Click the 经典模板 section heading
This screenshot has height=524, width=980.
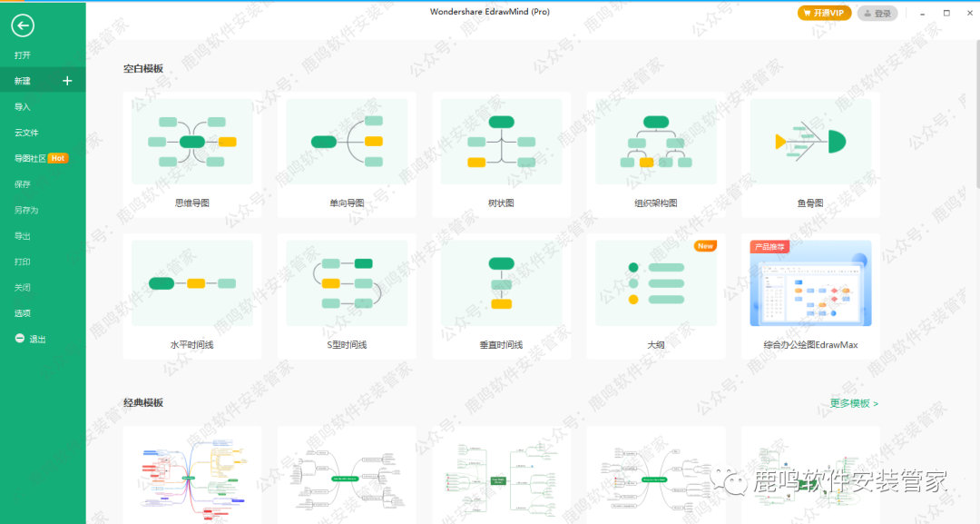pos(143,402)
